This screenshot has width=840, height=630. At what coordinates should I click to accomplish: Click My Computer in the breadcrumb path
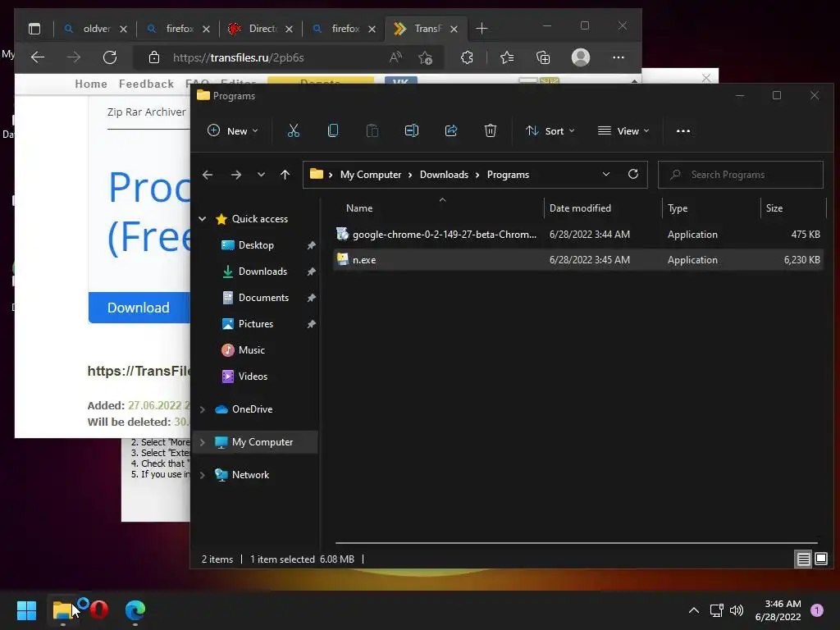tap(371, 175)
